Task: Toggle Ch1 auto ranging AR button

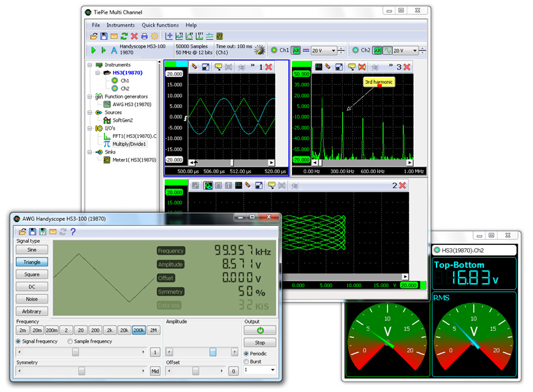Action: [x=296, y=50]
